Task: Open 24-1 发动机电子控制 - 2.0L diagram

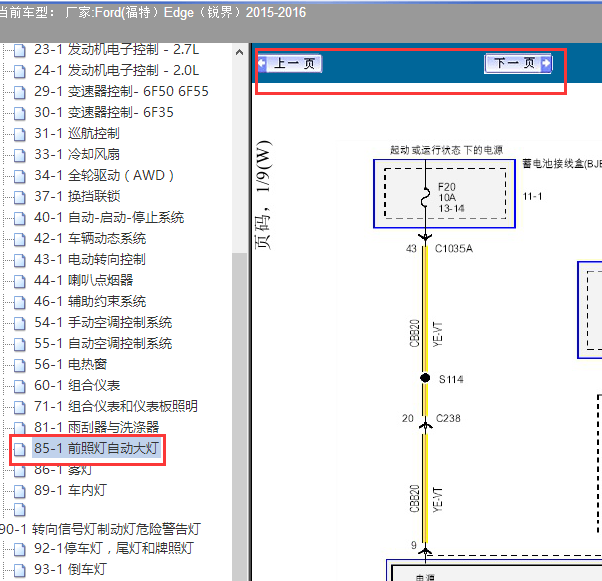Action: 116,70
